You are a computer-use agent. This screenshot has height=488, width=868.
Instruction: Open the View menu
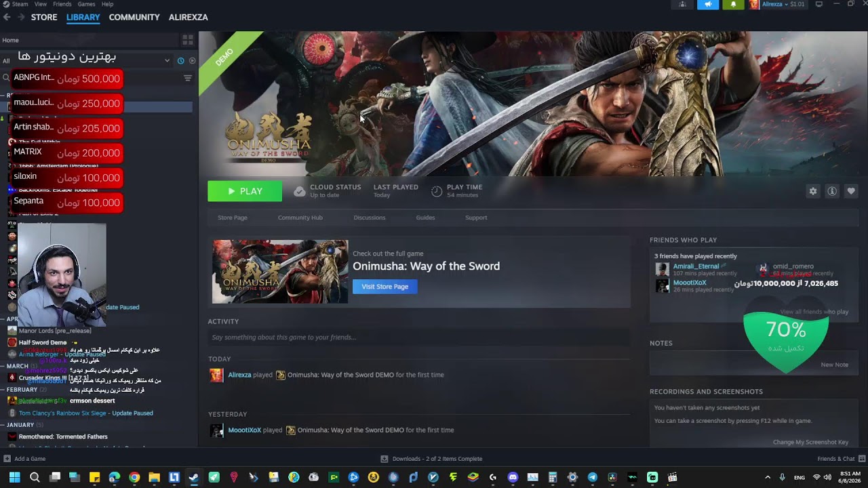(41, 4)
